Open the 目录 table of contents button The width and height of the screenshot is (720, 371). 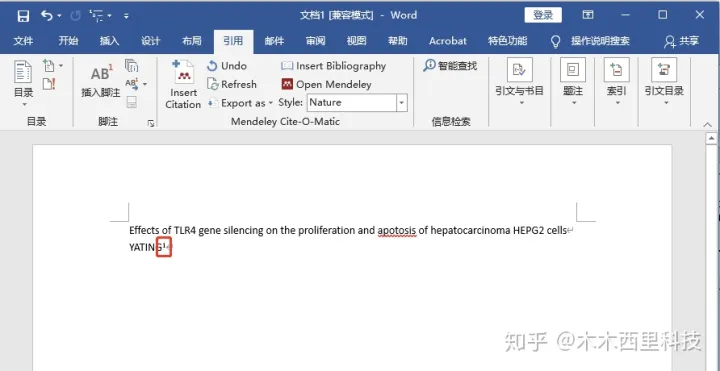tap(23, 84)
